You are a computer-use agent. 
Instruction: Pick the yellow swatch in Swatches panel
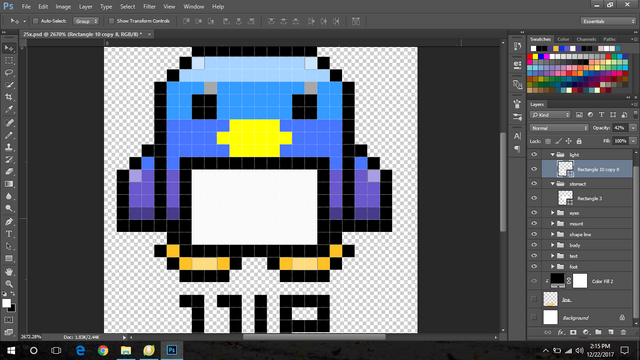[x=536, y=57]
